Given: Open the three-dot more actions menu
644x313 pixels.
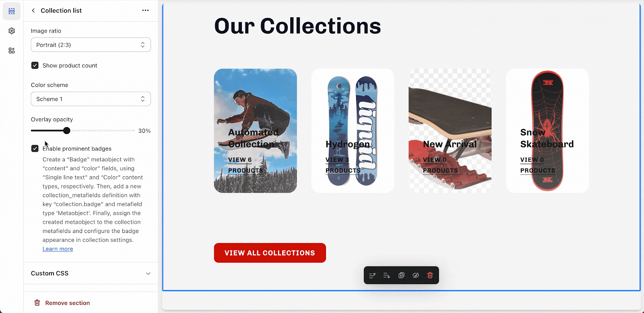Looking at the screenshot, I should (x=145, y=10).
